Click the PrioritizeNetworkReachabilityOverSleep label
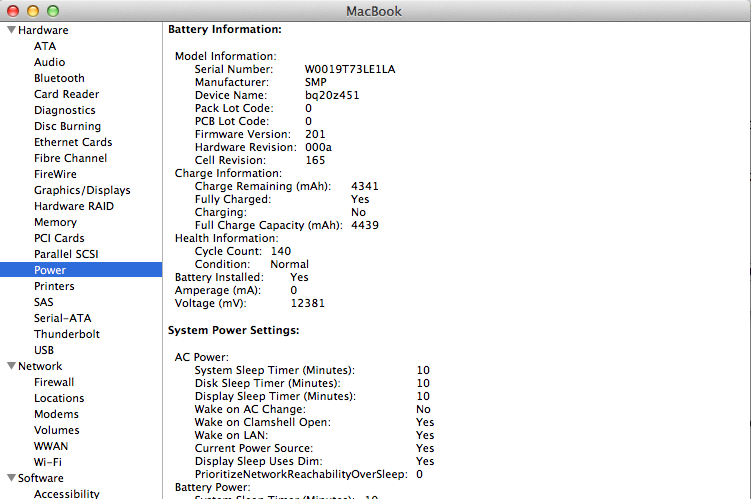 coord(301,474)
